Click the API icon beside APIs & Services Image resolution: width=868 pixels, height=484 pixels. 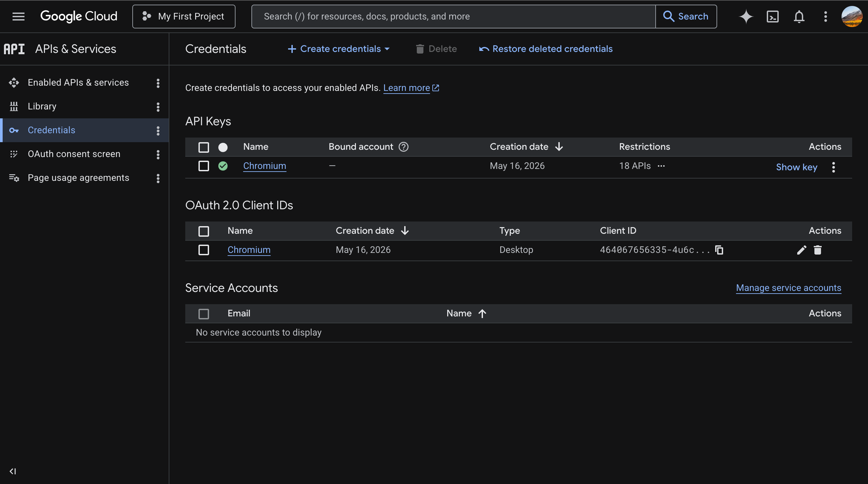click(x=14, y=49)
